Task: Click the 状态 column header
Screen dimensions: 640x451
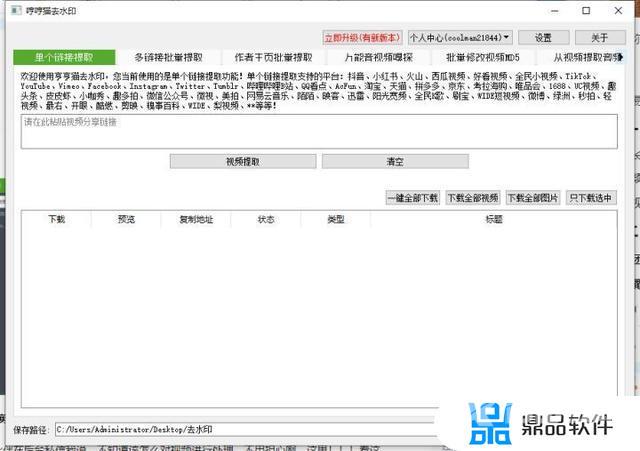Action: point(266,219)
